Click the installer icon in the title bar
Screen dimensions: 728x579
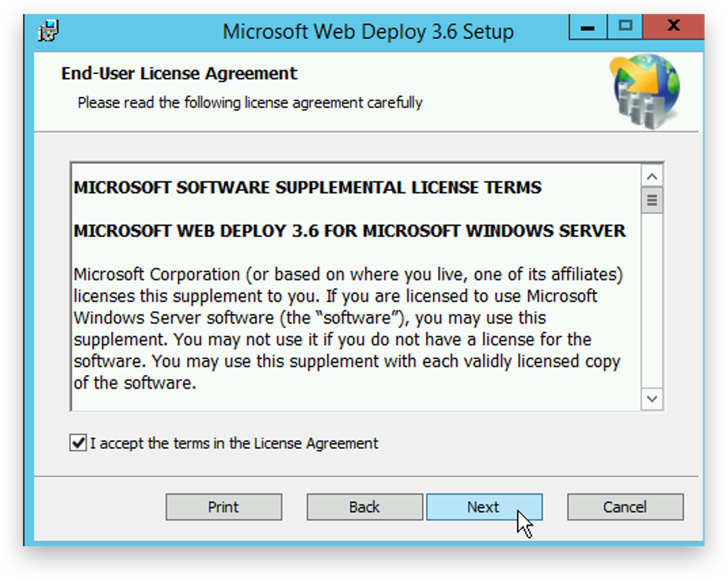point(48,31)
